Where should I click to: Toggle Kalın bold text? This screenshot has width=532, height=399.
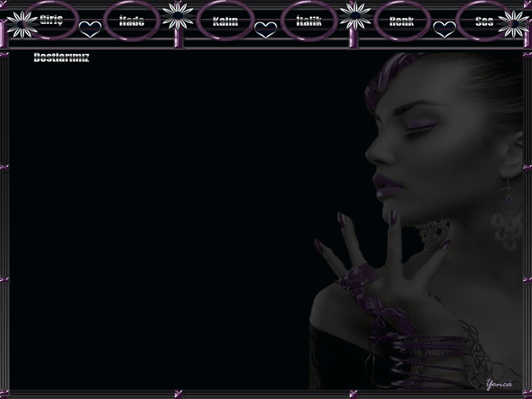225,21
